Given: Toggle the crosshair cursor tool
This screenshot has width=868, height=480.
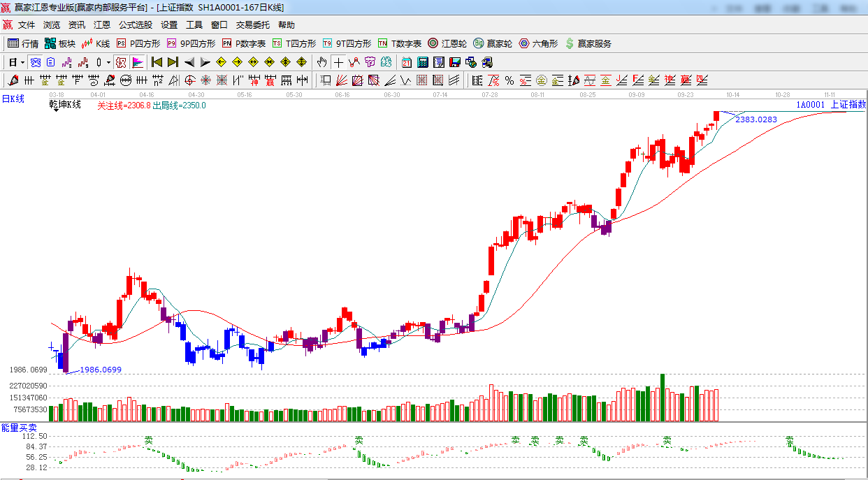Looking at the screenshot, I should 338,62.
